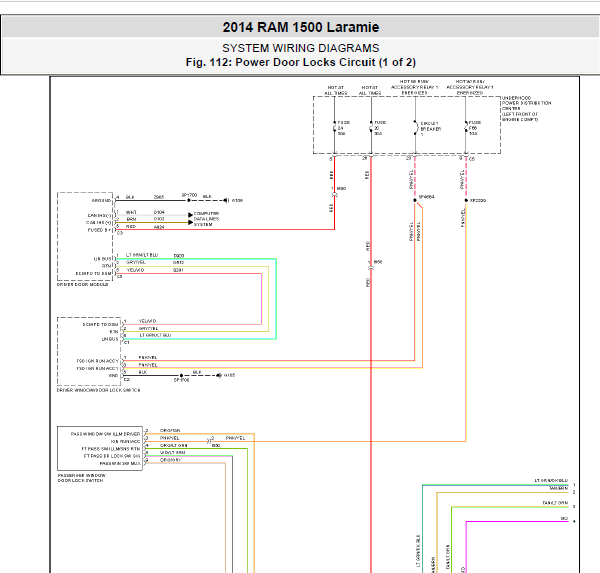The height and width of the screenshot is (573, 600).
Task: Click the 'COMPUTER DATA LINES SYSTEM' reference
Action: tap(206, 219)
